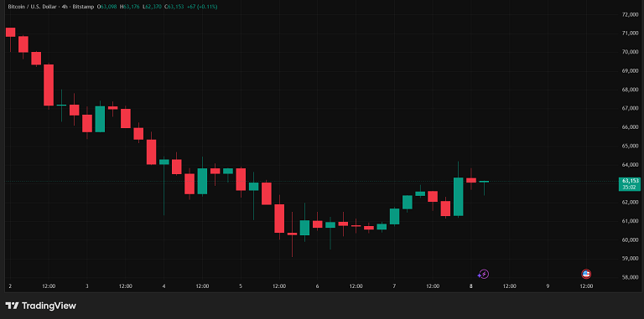Click date label 7 on time axis
Viewport: 644px width, 319px height.
click(x=394, y=286)
